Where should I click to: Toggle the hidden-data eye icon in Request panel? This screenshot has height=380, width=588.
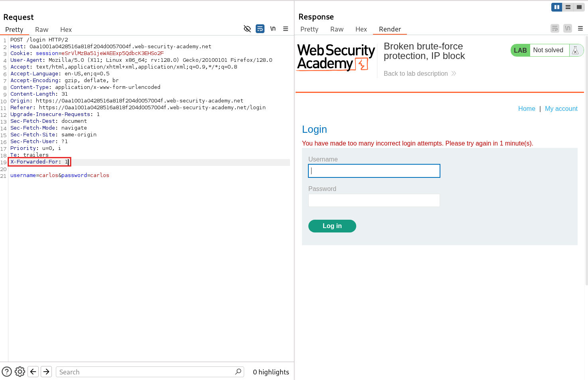pyautogui.click(x=247, y=29)
